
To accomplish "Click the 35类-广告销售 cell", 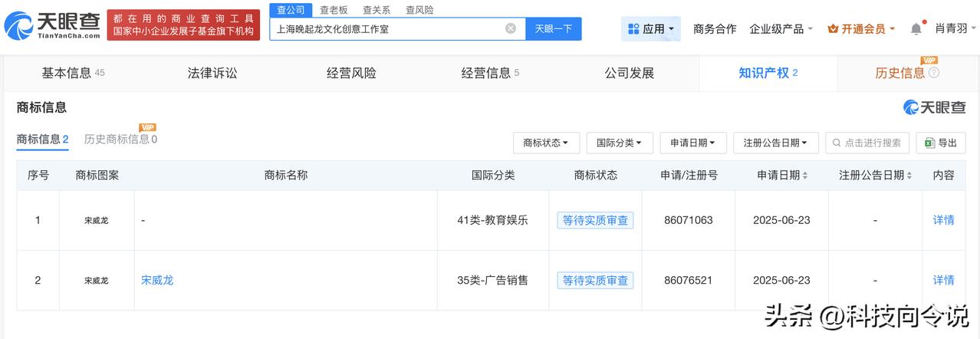I will click(x=492, y=280).
